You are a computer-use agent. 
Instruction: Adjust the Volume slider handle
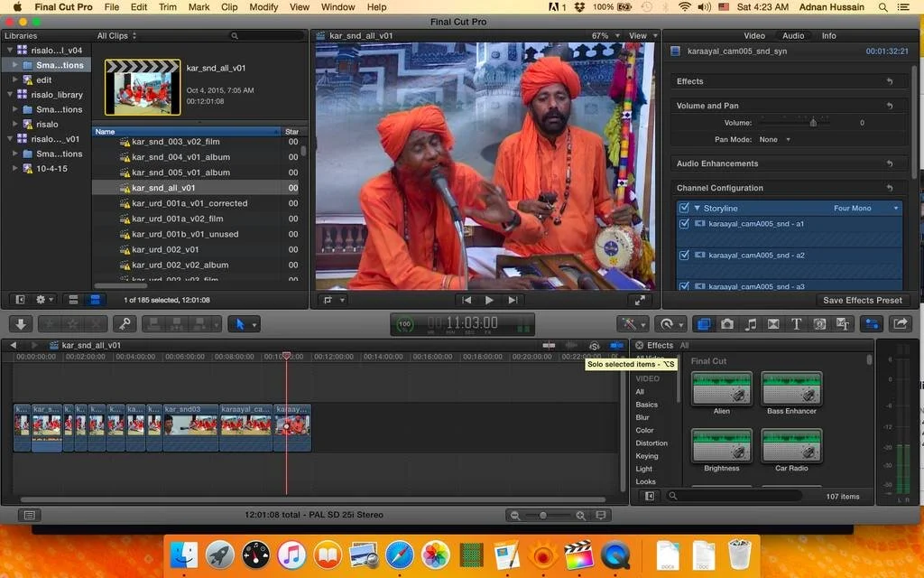click(813, 123)
